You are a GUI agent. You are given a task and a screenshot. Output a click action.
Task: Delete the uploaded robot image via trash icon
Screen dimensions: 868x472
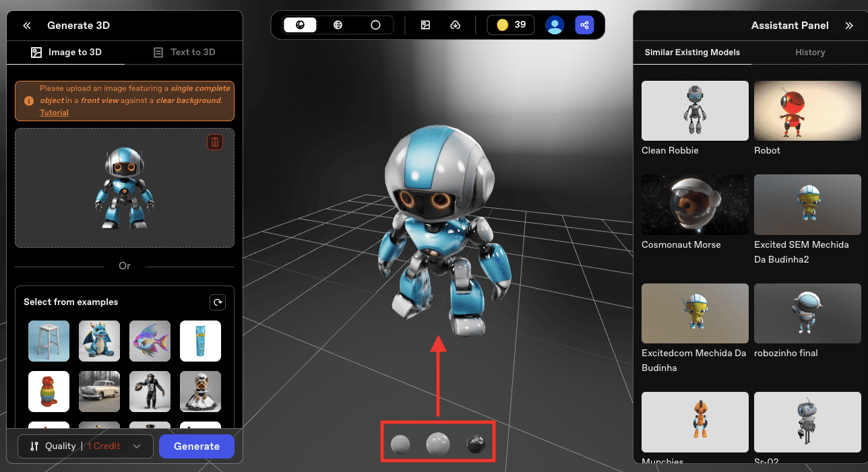(214, 142)
